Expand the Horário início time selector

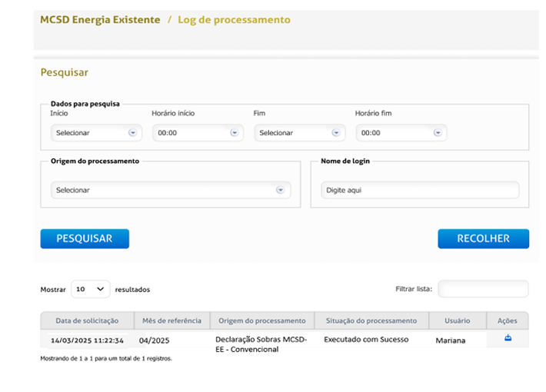(198, 133)
